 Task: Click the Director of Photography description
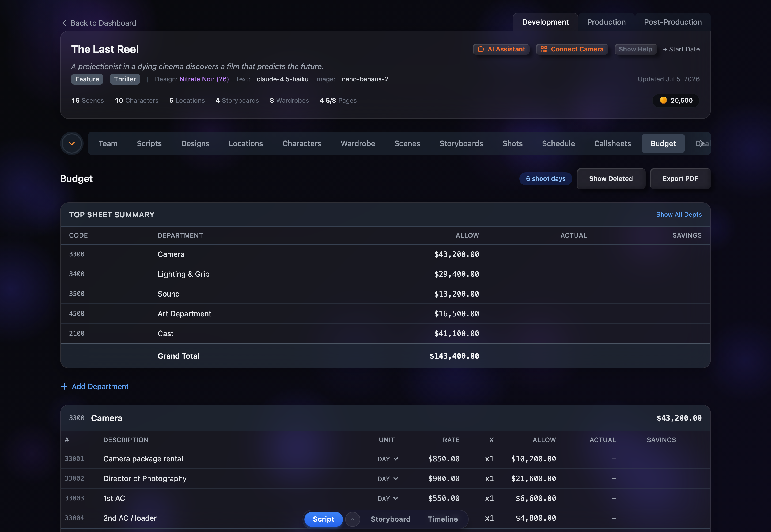coord(145,479)
